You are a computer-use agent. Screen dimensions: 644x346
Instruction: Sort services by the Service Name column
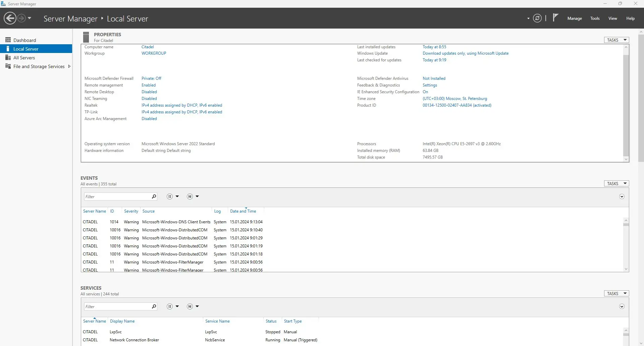(217, 321)
